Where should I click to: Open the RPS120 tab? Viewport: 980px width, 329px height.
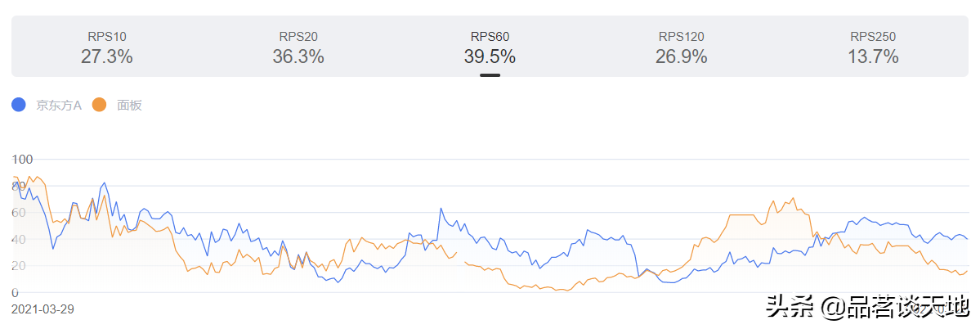(x=681, y=37)
